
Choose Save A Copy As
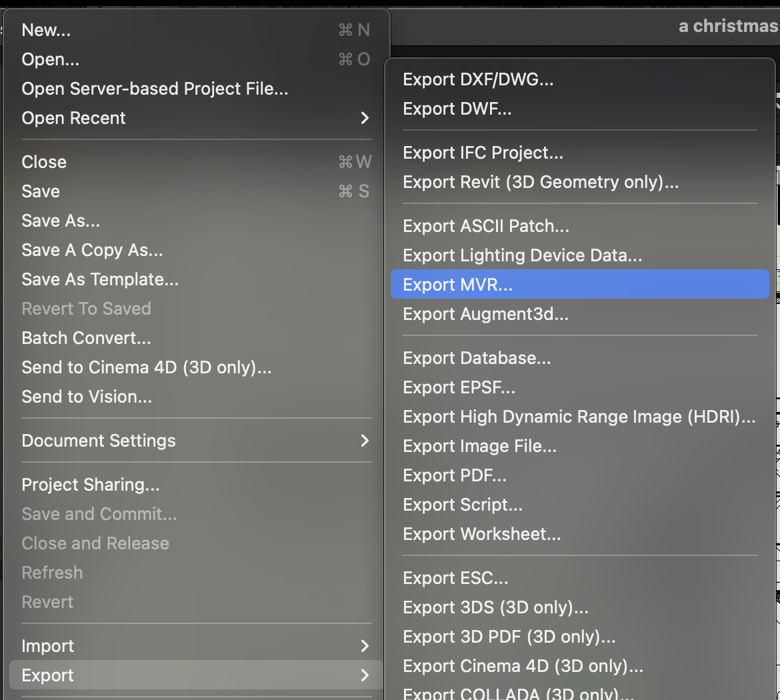click(92, 250)
